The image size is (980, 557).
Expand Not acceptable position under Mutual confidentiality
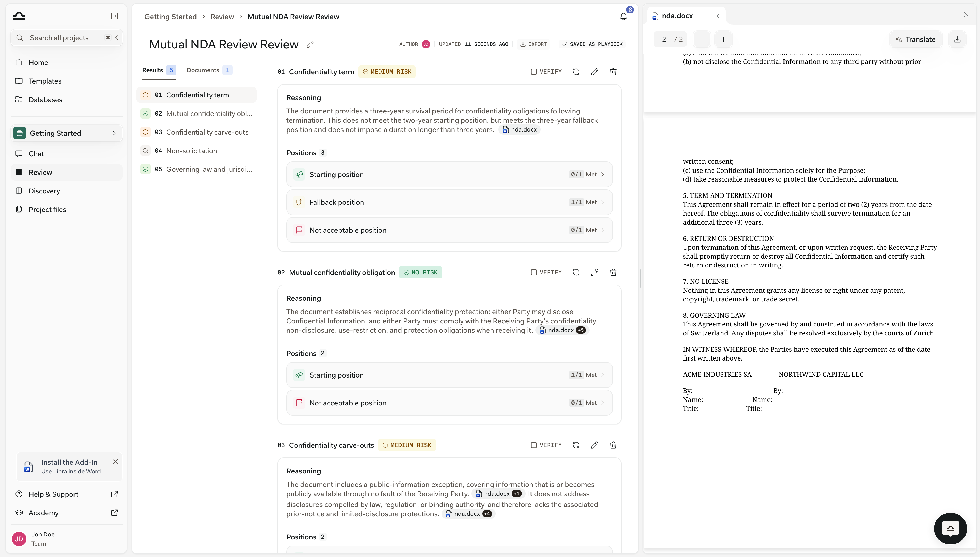[449, 403]
